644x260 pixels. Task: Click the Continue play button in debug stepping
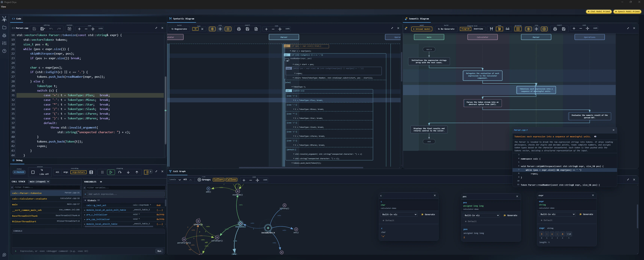[x=111, y=172]
